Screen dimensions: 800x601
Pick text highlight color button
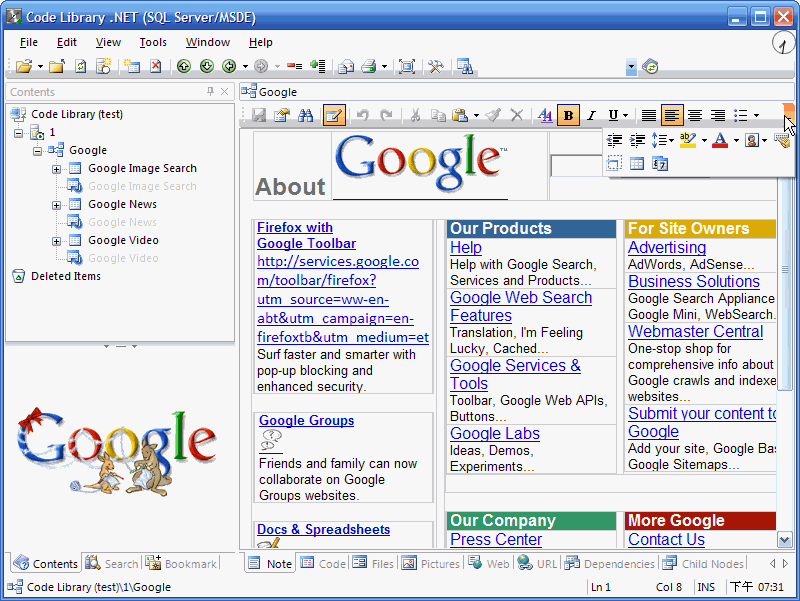pyautogui.click(x=688, y=140)
